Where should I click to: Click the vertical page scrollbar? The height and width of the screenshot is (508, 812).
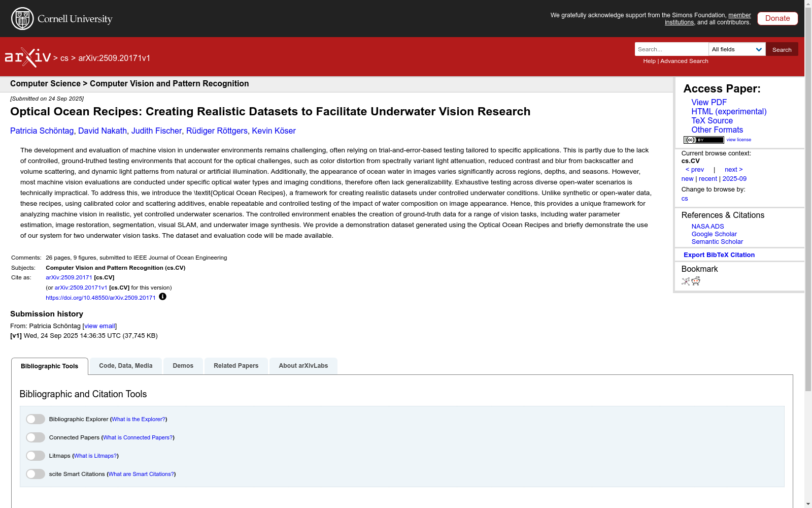(808, 198)
